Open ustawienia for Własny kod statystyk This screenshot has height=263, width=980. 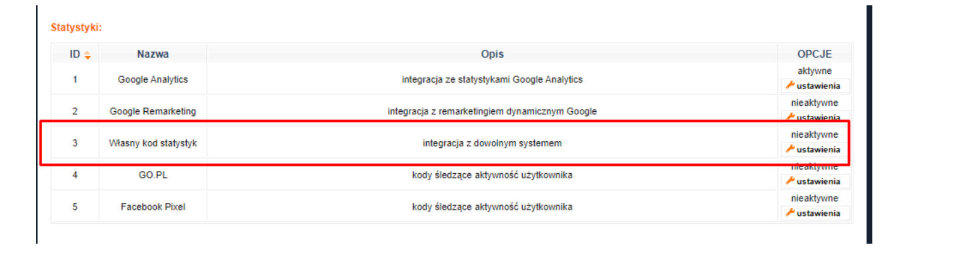pos(815,149)
